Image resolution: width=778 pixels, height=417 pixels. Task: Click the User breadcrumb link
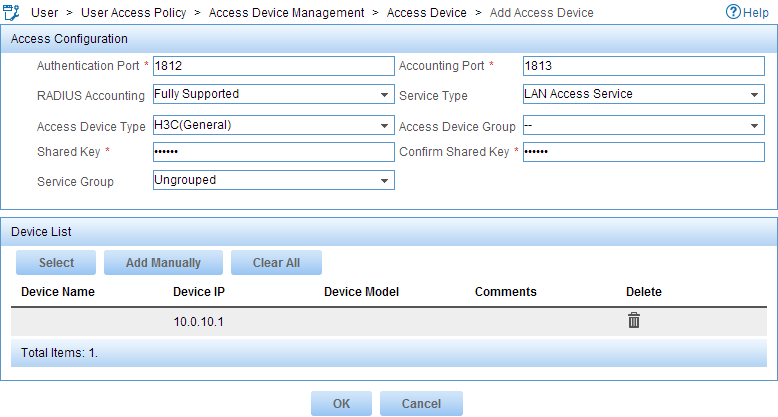[x=45, y=12]
